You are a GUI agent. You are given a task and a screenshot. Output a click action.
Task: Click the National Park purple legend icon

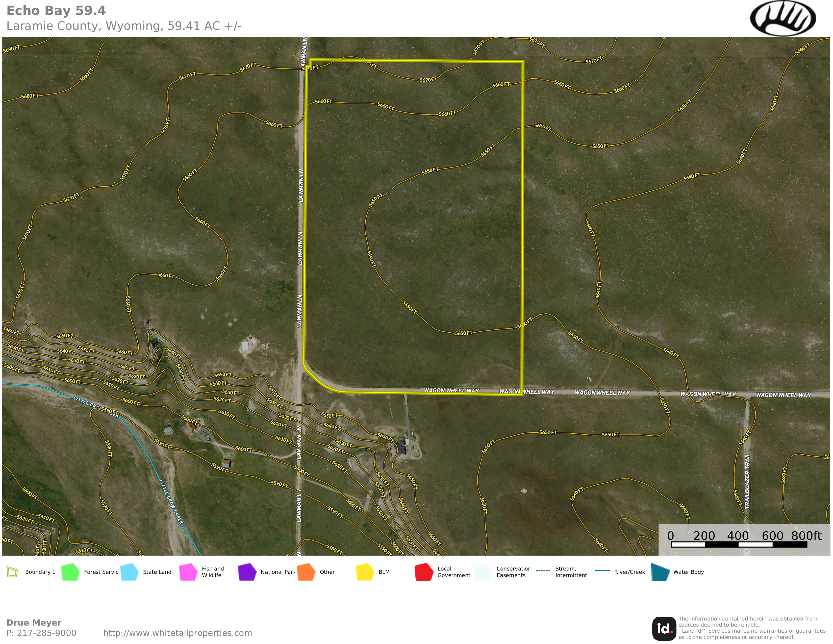coord(247,572)
